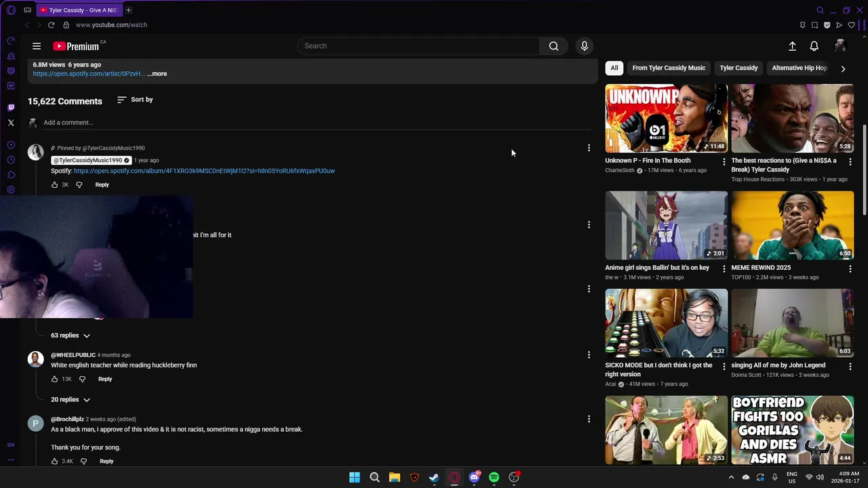Like the WHEELPUBLIC comment
This screenshot has height=488, width=868.
coord(55,380)
